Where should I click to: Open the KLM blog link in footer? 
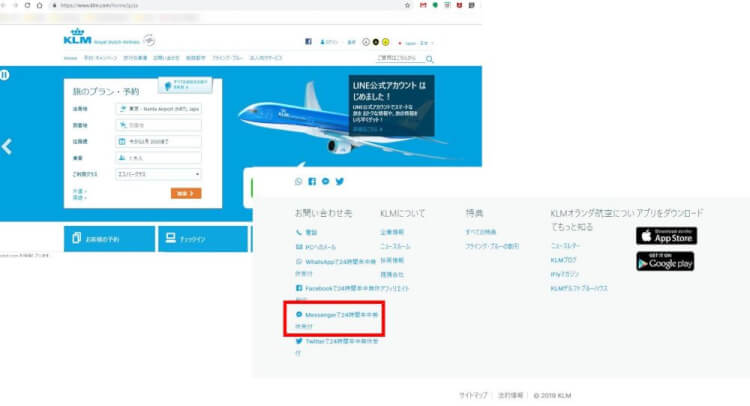[x=563, y=260]
